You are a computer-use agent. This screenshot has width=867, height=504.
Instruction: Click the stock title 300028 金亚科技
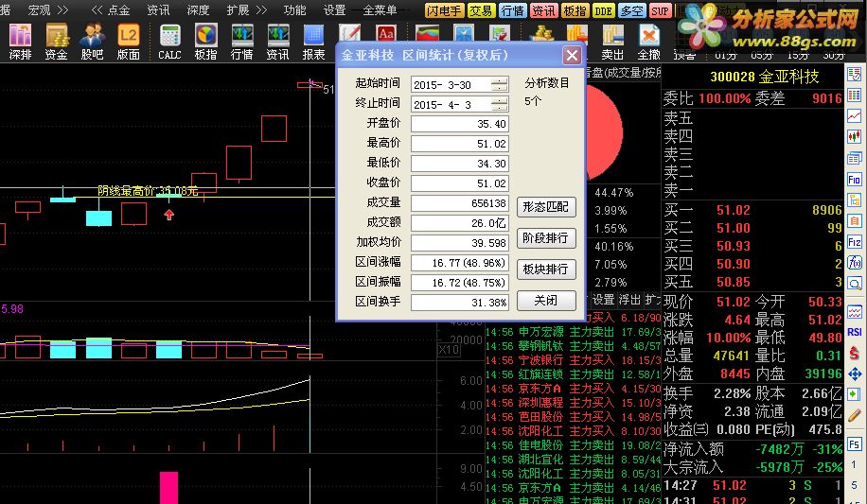765,77
